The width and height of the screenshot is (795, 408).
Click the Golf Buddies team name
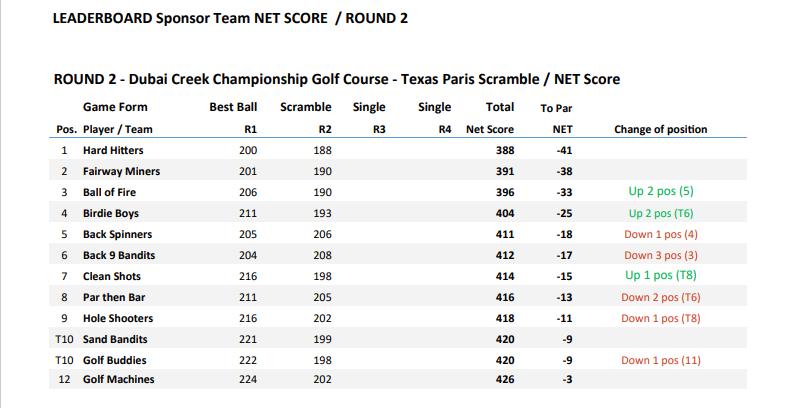coord(113,360)
